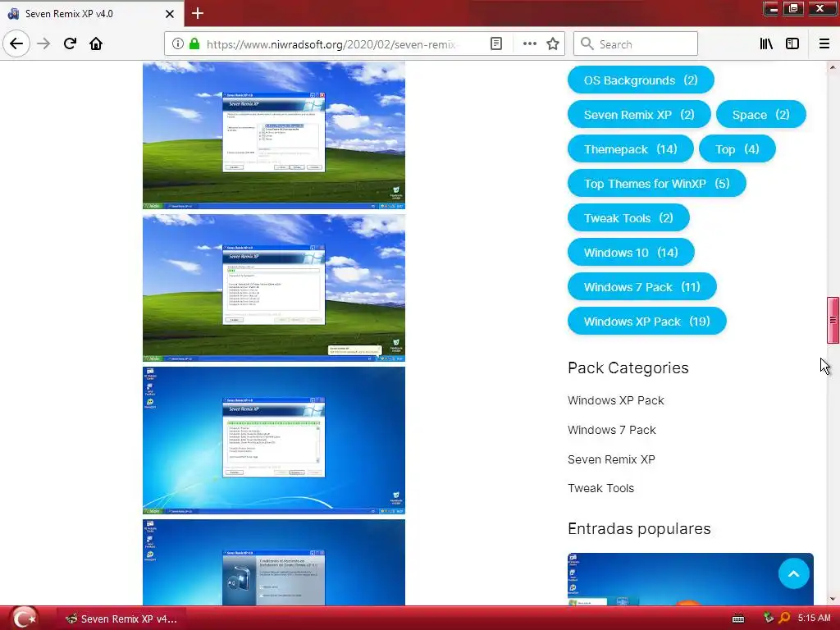This screenshot has width=840, height=630.
Task: Reload the current page
Action: [x=70, y=43]
